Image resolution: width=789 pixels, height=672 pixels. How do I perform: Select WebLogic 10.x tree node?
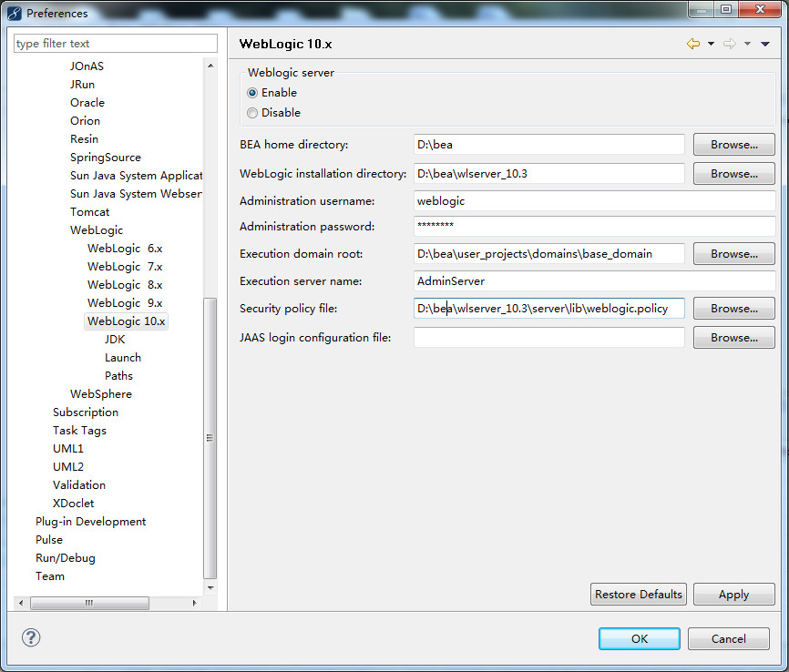(x=127, y=321)
